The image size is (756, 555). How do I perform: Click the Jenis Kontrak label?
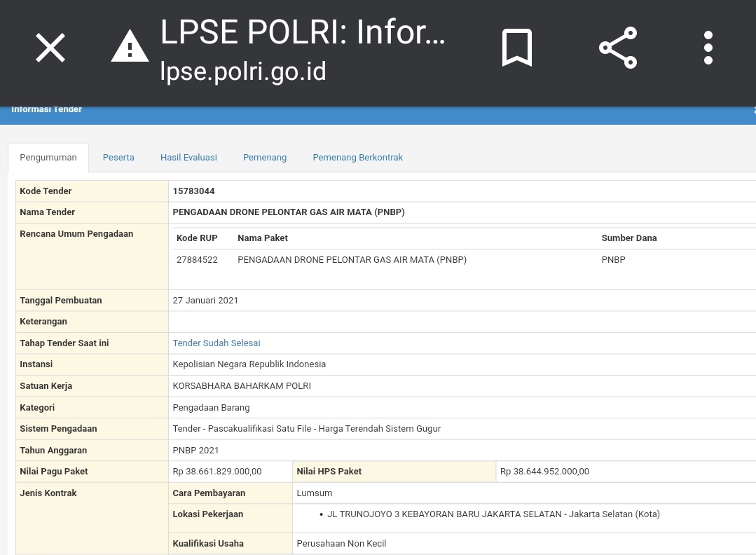pos(48,493)
